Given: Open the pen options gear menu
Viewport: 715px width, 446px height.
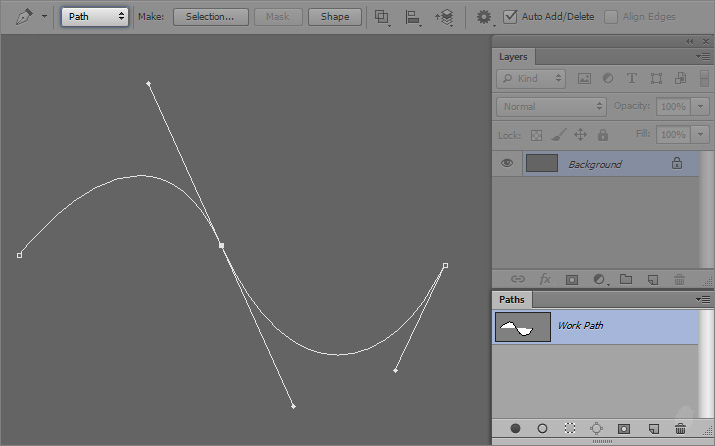Looking at the screenshot, I should 484,17.
